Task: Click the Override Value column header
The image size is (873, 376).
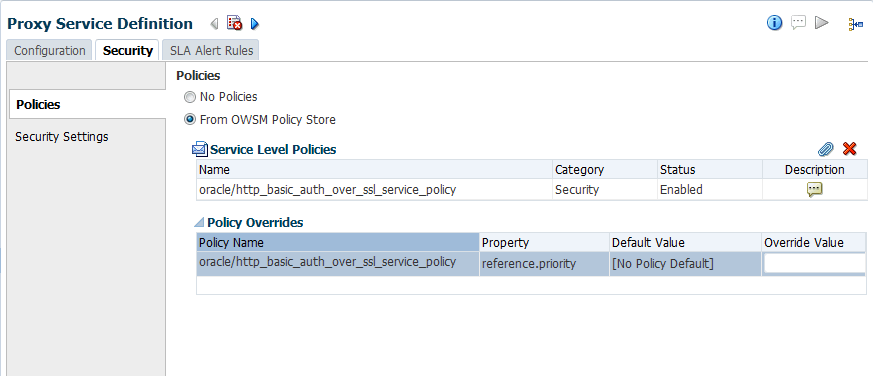Action: click(814, 242)
